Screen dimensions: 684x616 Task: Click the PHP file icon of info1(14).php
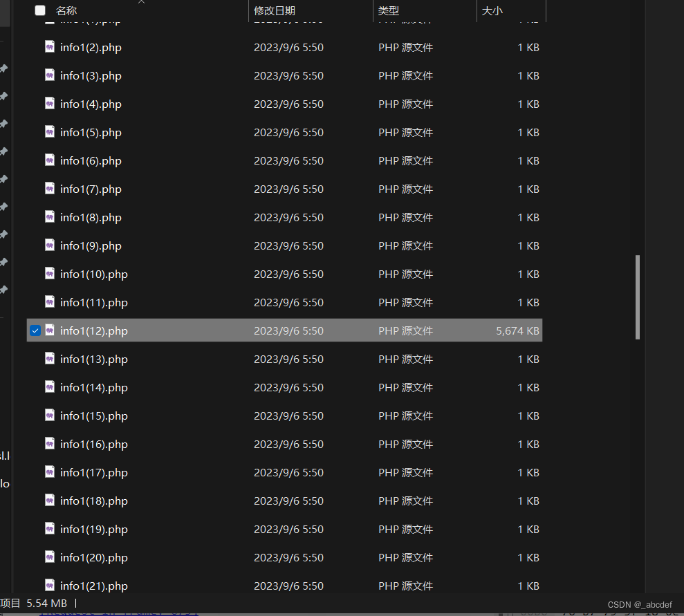(50, 386)
